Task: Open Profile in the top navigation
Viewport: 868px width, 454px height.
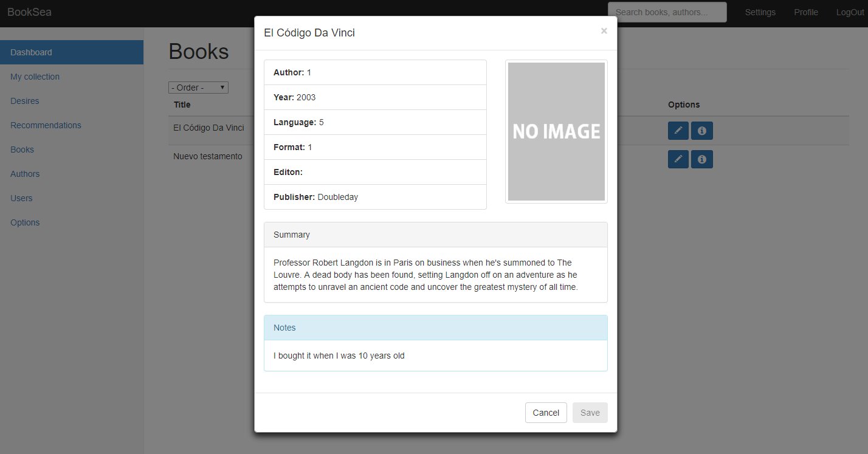Action: [x=806, y=12]
